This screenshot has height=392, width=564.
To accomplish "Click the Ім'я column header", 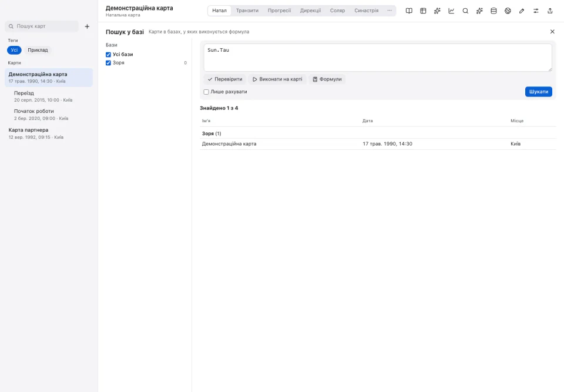I will coord(206,121).
